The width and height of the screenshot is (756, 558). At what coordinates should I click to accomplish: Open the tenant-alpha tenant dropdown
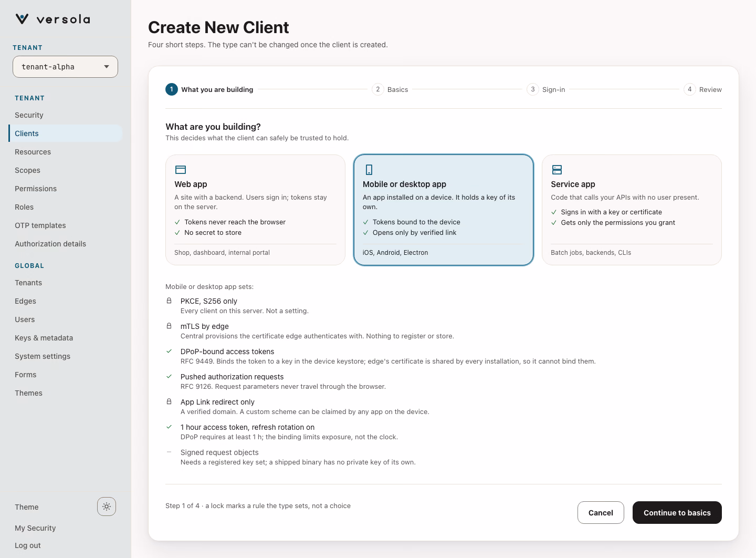pyautogui.click(x=65, y=67)
